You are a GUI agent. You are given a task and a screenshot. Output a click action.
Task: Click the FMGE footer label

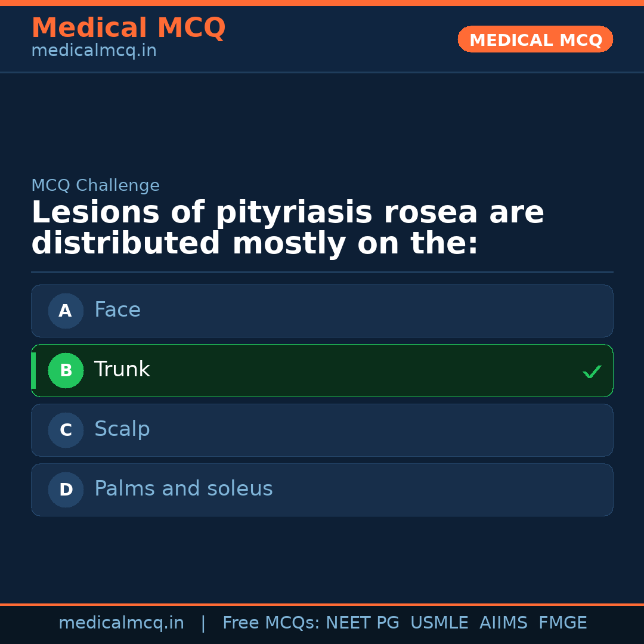coord(562,623)
